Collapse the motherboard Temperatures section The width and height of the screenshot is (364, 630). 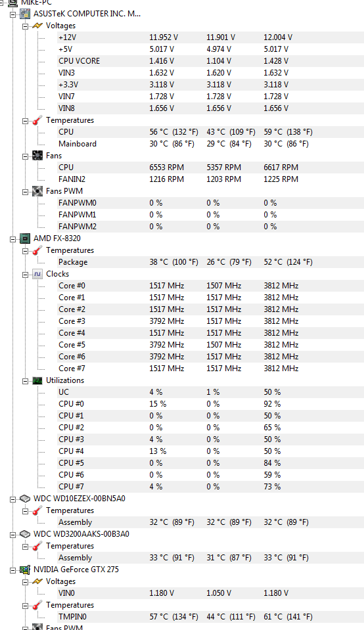pos(26,121)
